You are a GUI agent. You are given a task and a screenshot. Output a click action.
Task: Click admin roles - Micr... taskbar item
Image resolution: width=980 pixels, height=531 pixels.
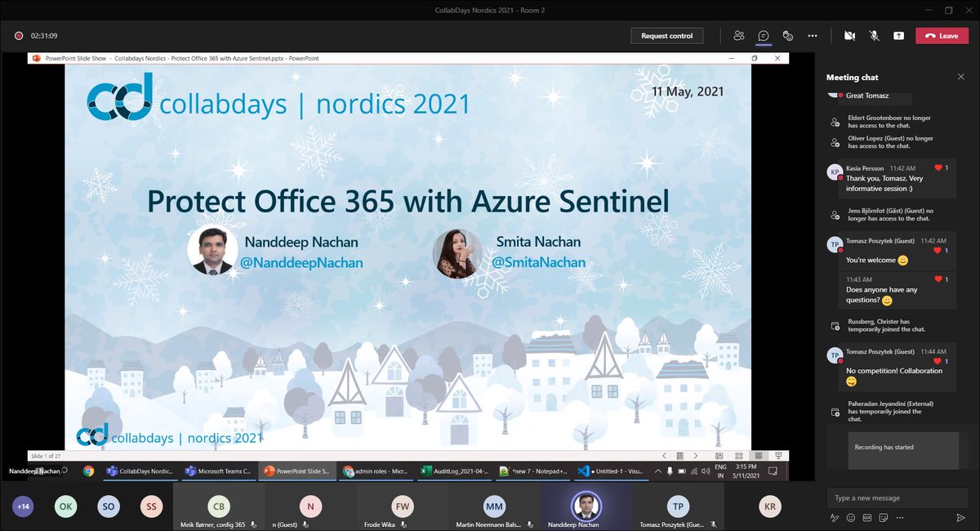376,471
